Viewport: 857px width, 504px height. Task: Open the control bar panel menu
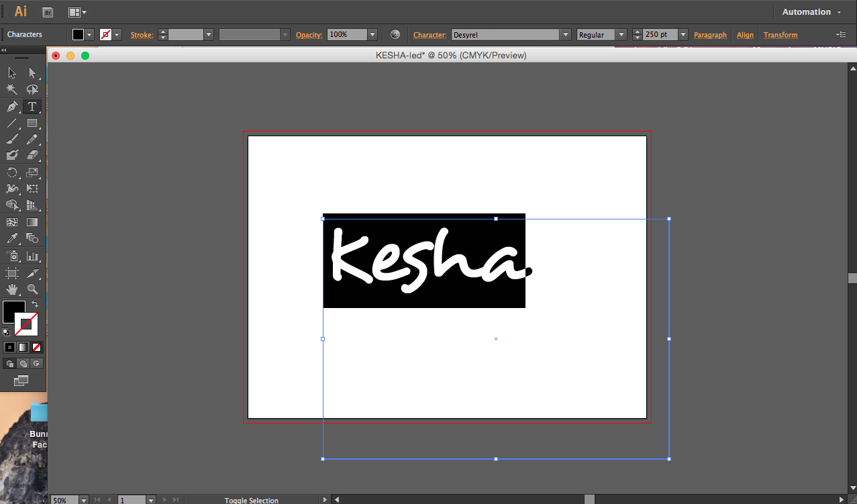[x=841, y=34]
